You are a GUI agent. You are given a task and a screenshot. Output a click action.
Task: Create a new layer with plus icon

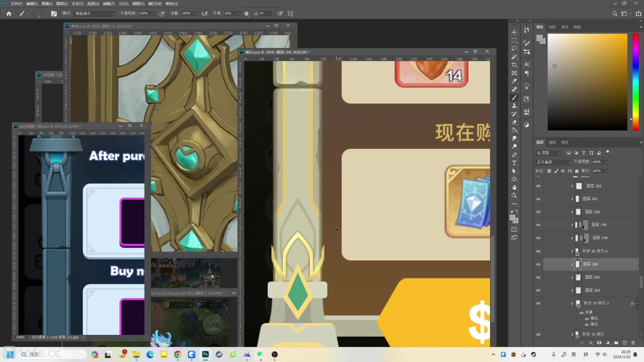click(625, 343)
